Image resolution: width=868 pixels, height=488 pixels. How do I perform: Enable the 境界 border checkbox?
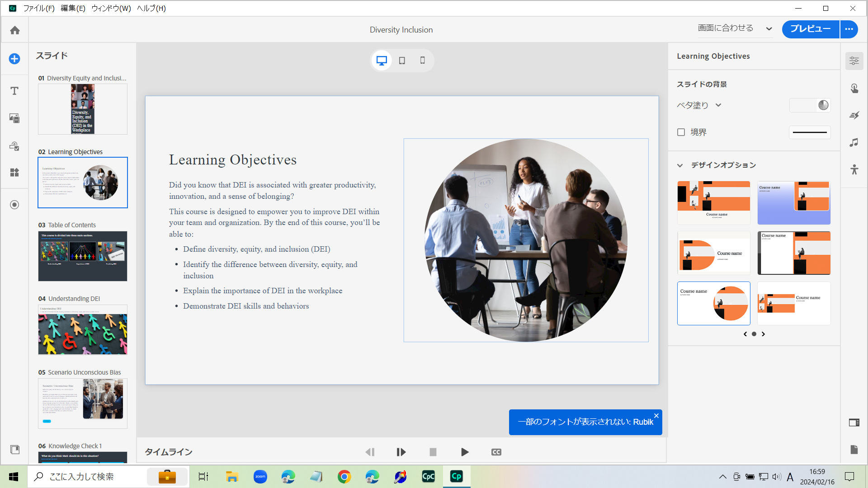(x=681, y=132)
